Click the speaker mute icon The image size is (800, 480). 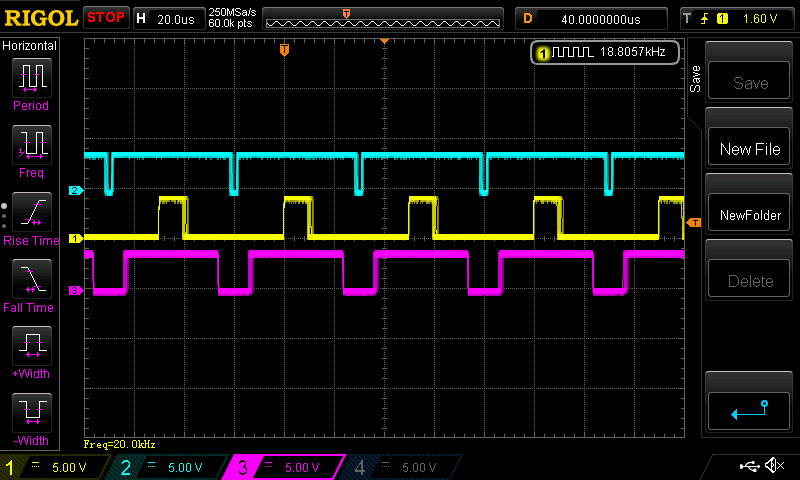(773, 466)
